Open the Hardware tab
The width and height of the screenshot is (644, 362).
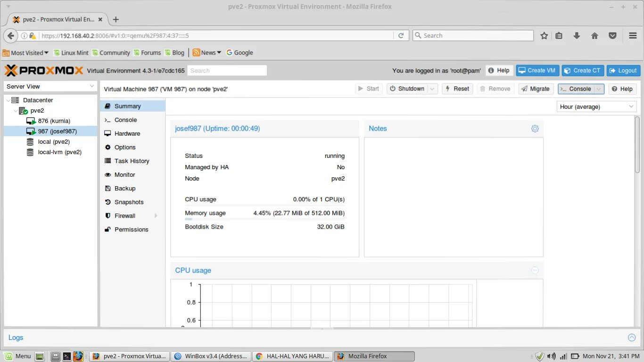(132, 133)
